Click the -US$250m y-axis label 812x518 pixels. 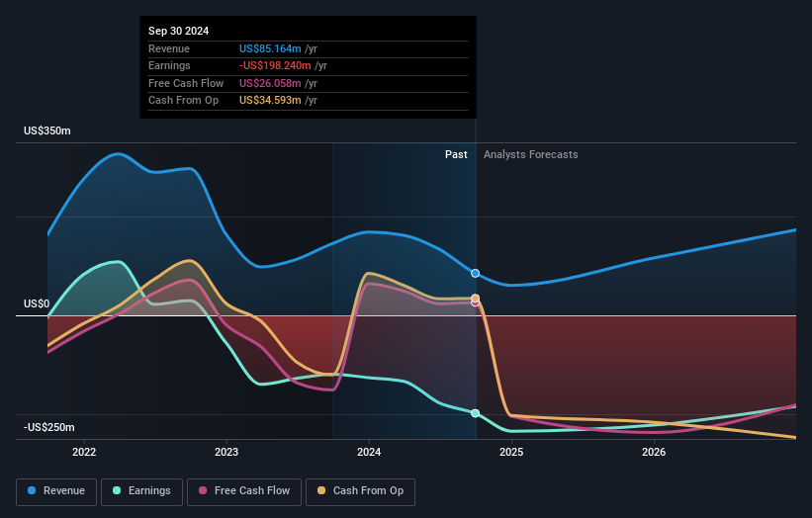(x=49, y=427)
